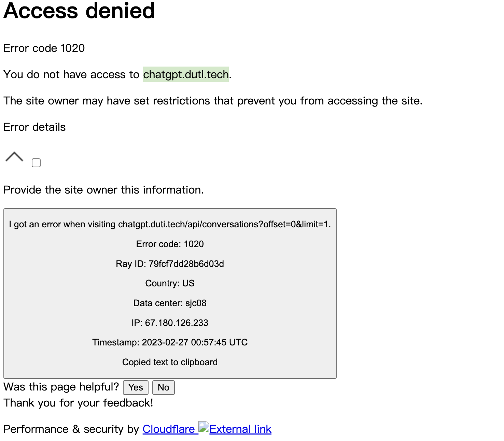504x441 pixels.
Task: Click the Error code 1020 line
Action: coord(44,48)
